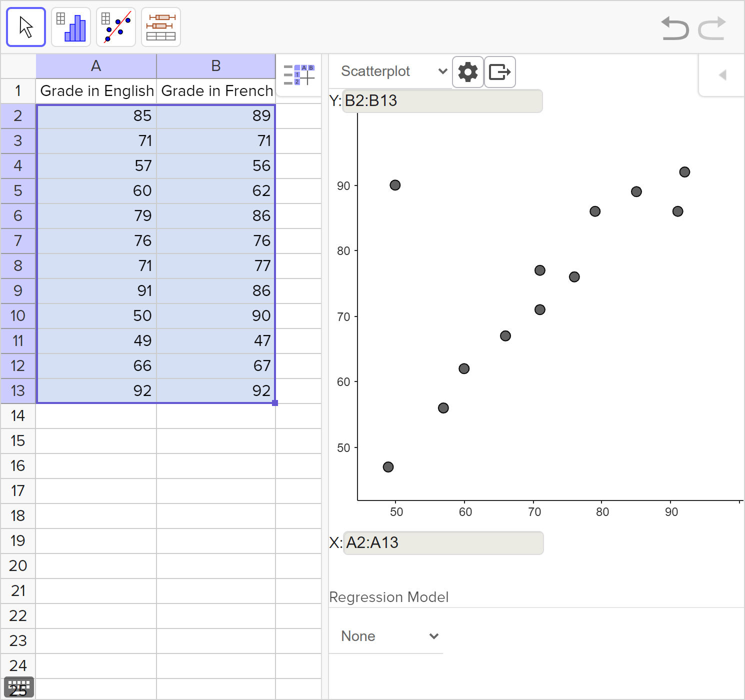Click cell A11 with value 49
The image size is (745, 700).
coord(96,341)
